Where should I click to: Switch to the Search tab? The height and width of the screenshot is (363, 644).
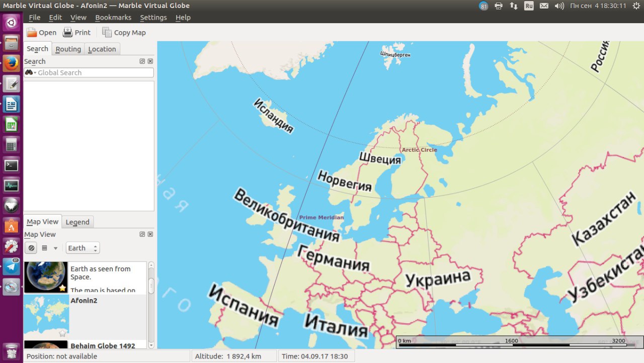[x=38, y=49]
